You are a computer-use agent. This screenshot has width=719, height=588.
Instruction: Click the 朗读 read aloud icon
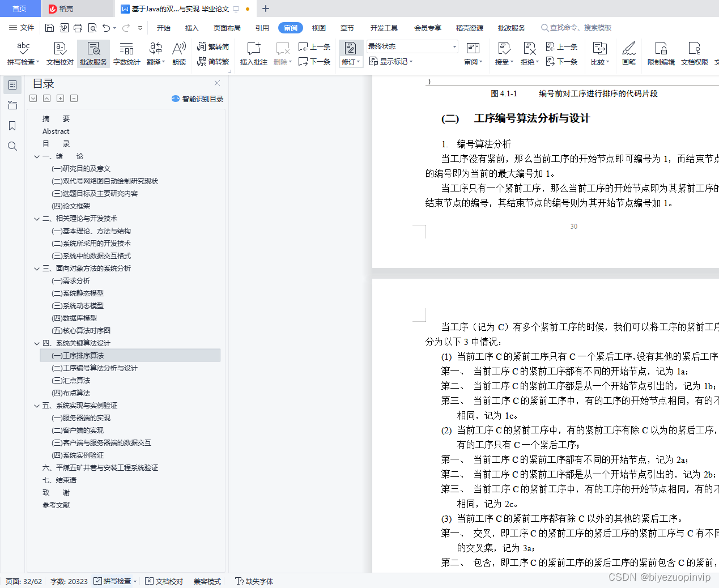point(179,54)
